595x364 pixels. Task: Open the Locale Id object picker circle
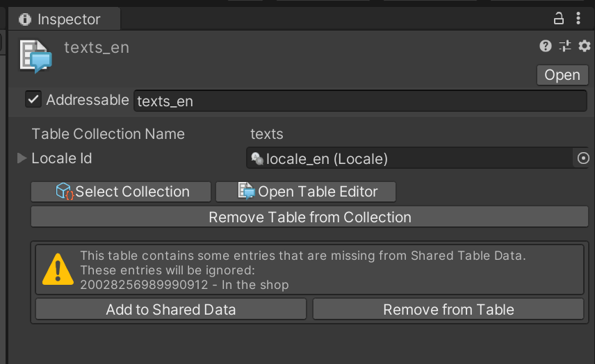coord(582,159)
